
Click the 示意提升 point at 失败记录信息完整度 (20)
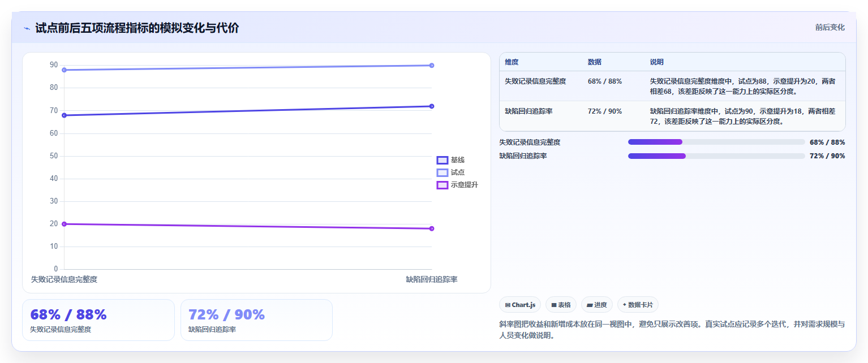pyautogui.click(x=64, y=224)
